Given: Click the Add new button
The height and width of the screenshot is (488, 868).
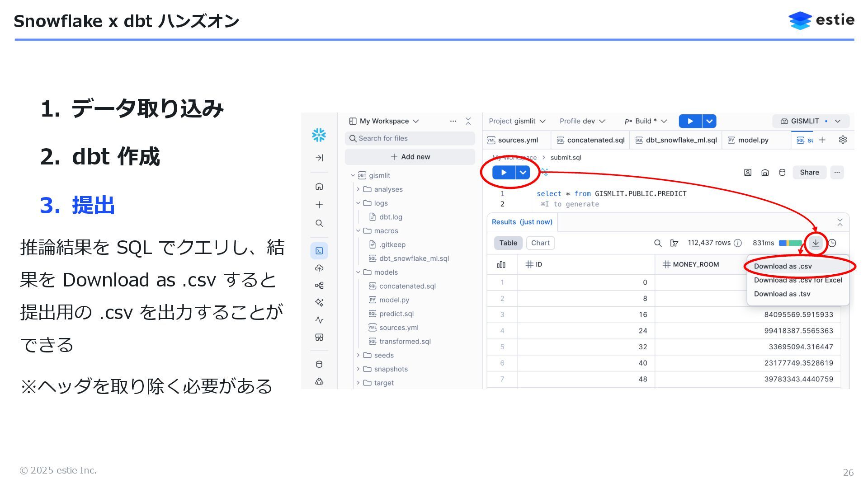Looking at the screenshot, I should (x=410, y=157).
